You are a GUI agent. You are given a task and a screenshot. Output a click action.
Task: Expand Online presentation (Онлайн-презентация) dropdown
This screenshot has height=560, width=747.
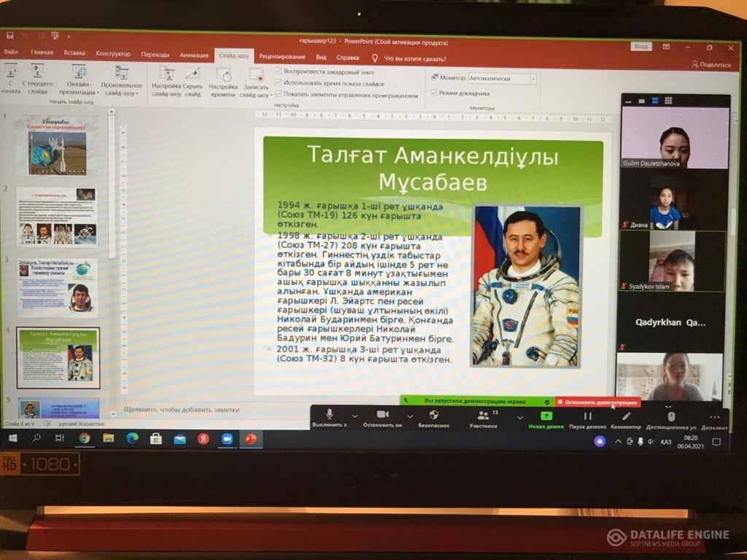(80, 80)
